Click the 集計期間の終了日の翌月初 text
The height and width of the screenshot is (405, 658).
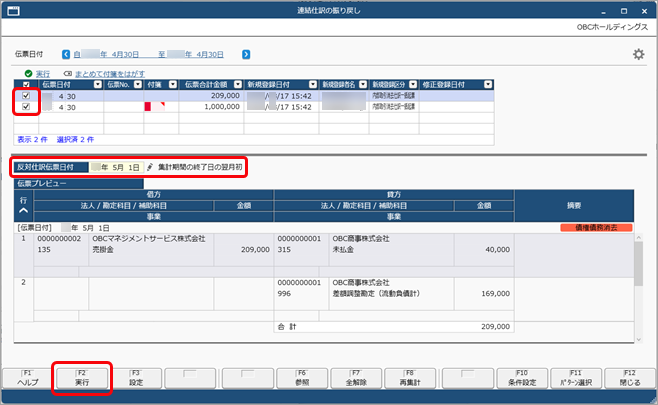(200, 167)
